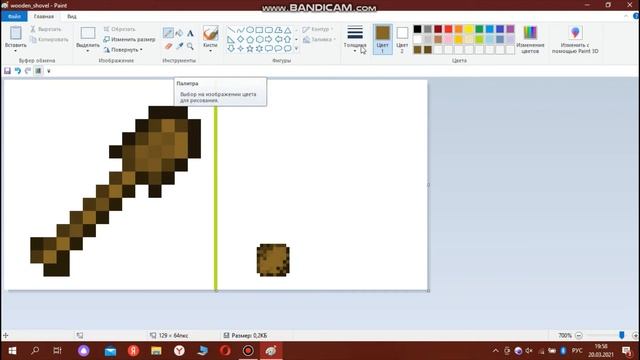Choose the Rounded rectangle shape
Viewport: 640px width, 360px height.
(269, 30)
